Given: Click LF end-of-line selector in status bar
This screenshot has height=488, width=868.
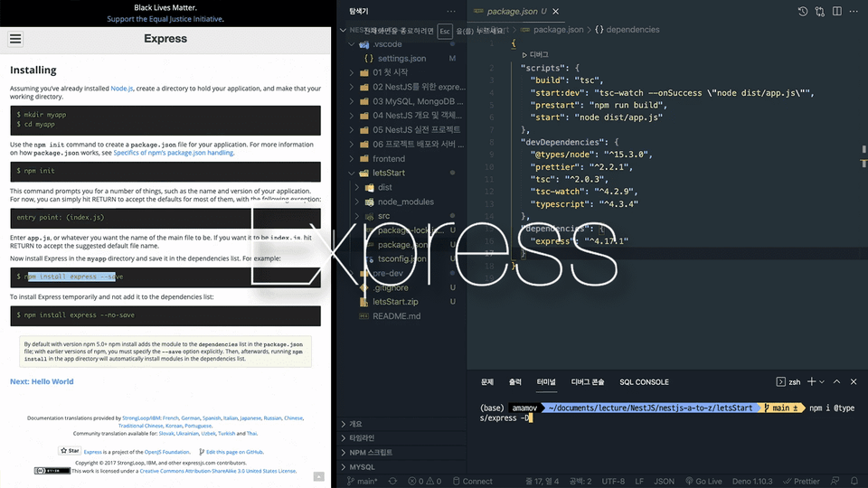Looking at the screenshot, I should 639,482.
